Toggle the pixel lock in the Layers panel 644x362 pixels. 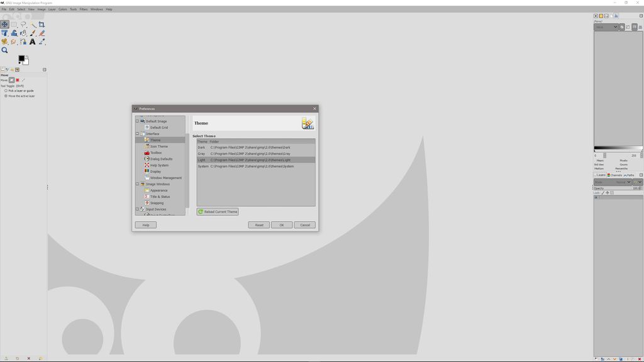tap(602, 193)
